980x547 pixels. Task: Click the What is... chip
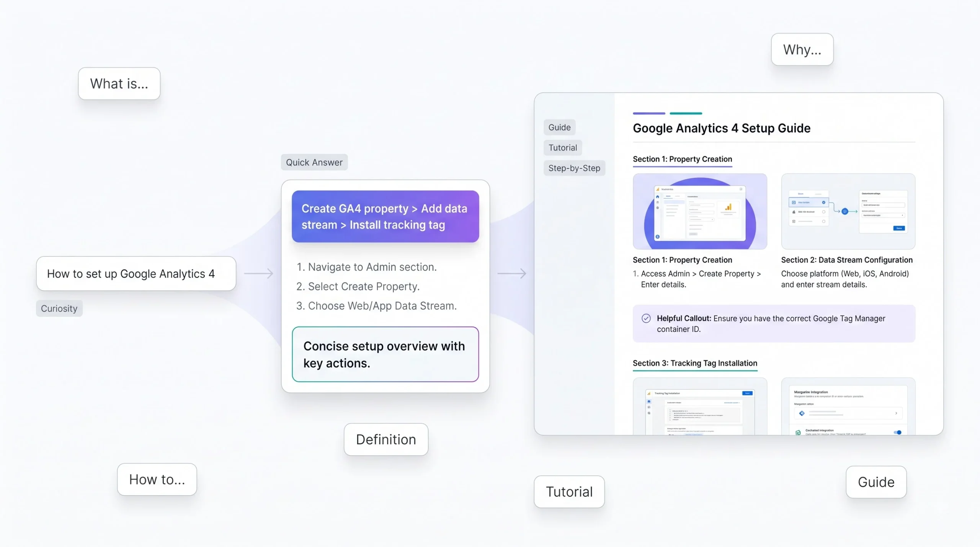119,84
